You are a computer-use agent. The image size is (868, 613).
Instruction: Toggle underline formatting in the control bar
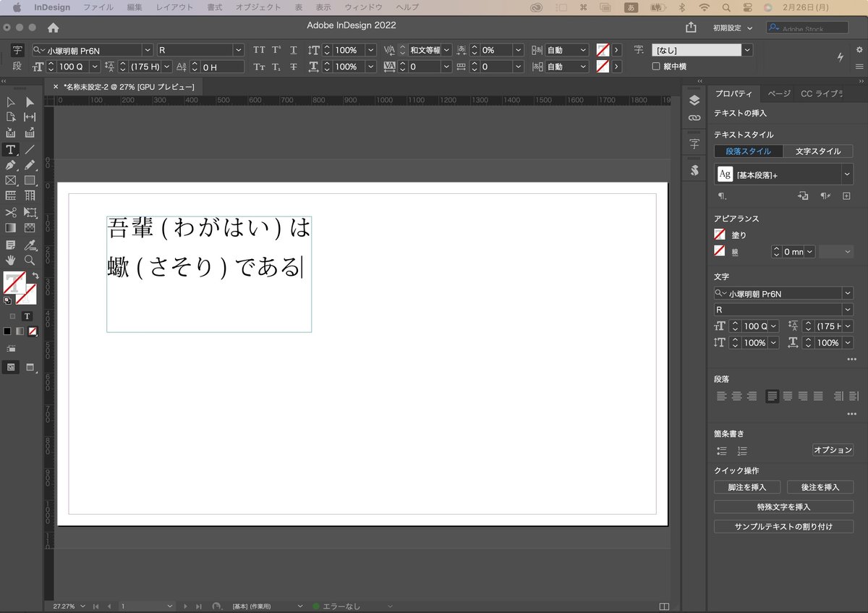[294, 49]
